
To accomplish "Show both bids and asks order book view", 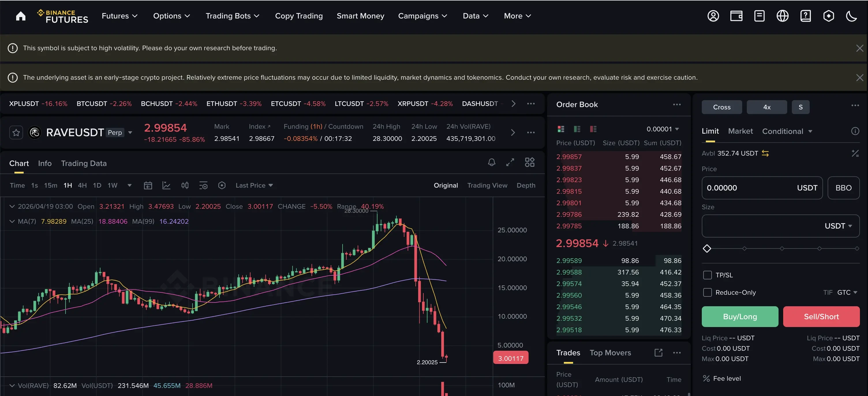I will (561, 129).
